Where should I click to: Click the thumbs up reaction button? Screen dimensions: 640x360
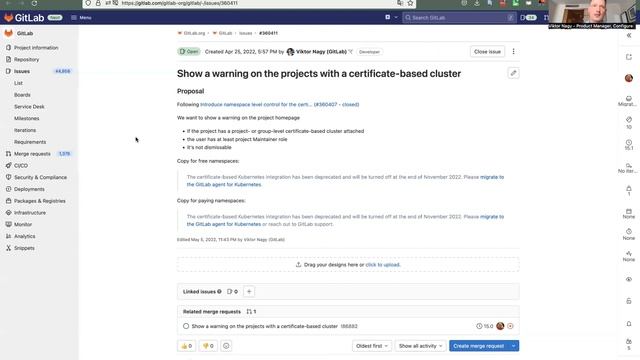(x=186, y=346)
